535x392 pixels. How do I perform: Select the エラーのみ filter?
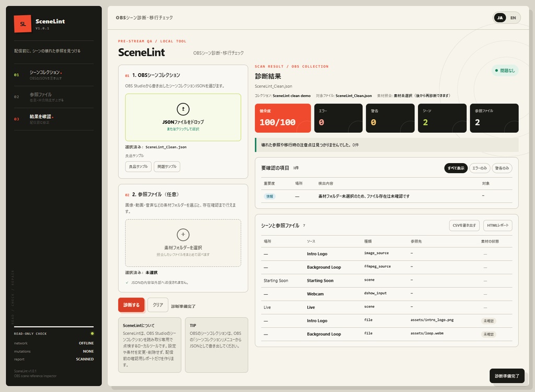pos(480,168)
